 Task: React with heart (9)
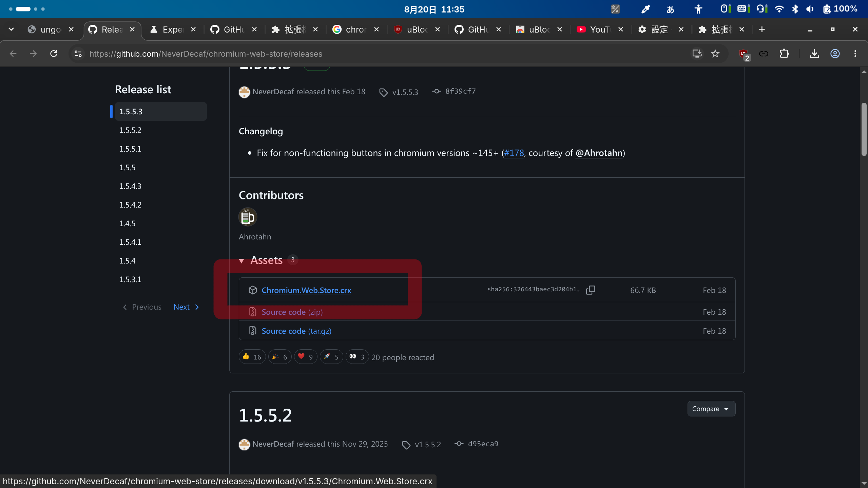tap(305, 357)
